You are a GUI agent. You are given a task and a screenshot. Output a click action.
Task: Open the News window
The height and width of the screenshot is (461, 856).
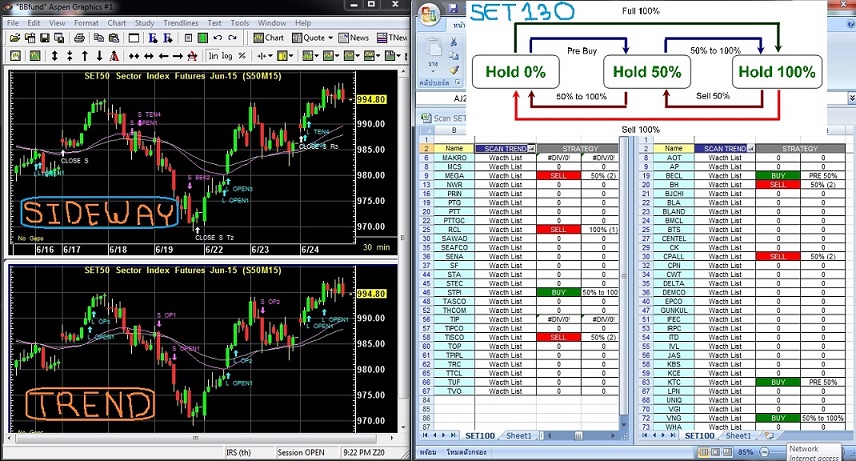354,38
